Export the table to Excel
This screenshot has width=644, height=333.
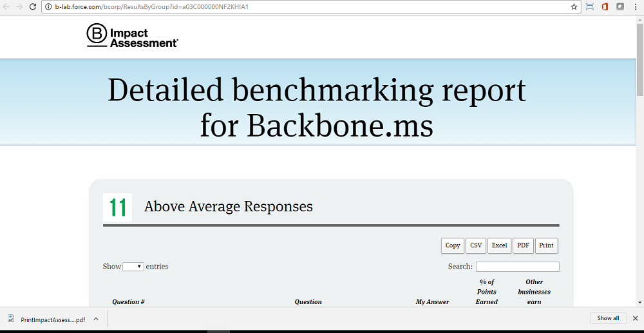499,245
